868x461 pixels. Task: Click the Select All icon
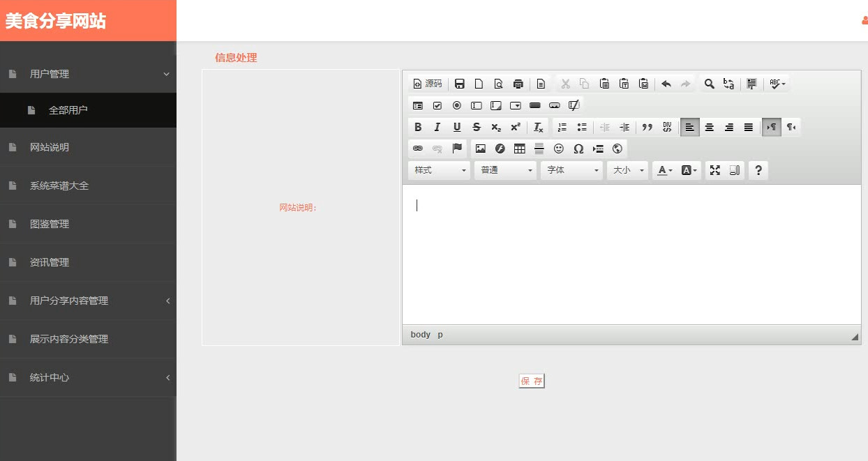751,84
